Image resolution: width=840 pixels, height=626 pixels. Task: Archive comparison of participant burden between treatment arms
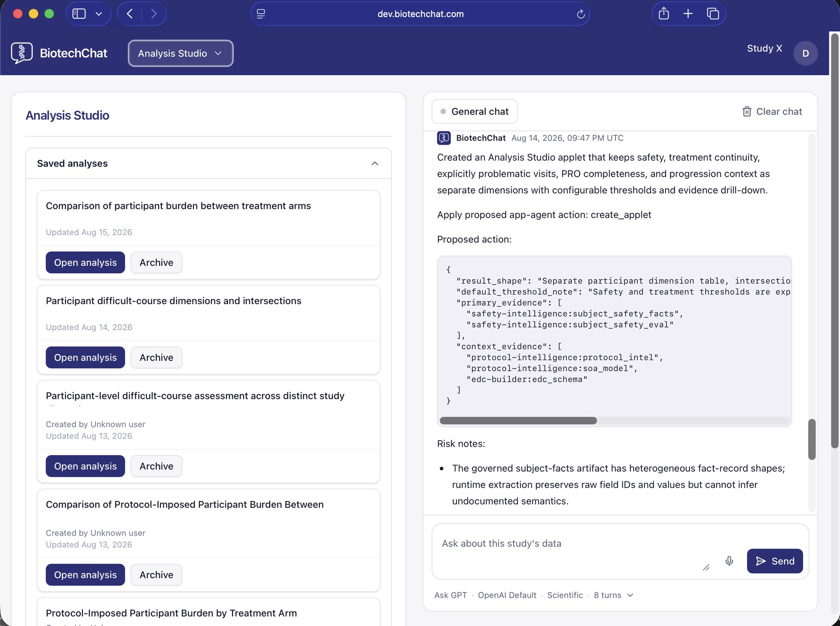(156, 263)
